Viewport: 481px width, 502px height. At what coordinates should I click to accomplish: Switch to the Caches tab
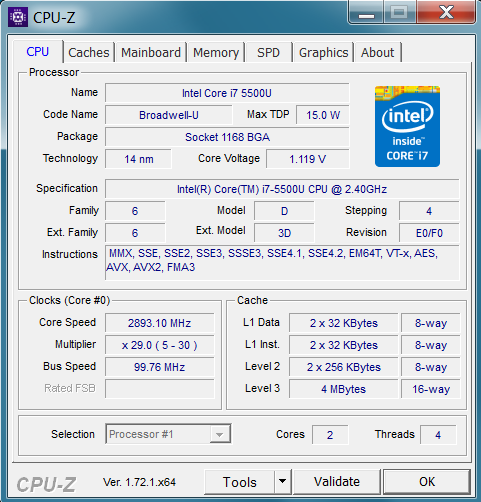click(89, 52)
